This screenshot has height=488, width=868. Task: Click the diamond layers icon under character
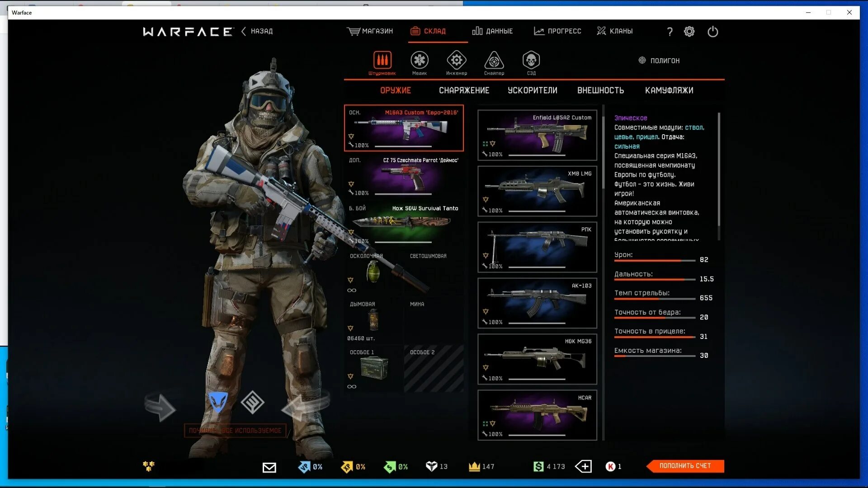coord(252,402)
